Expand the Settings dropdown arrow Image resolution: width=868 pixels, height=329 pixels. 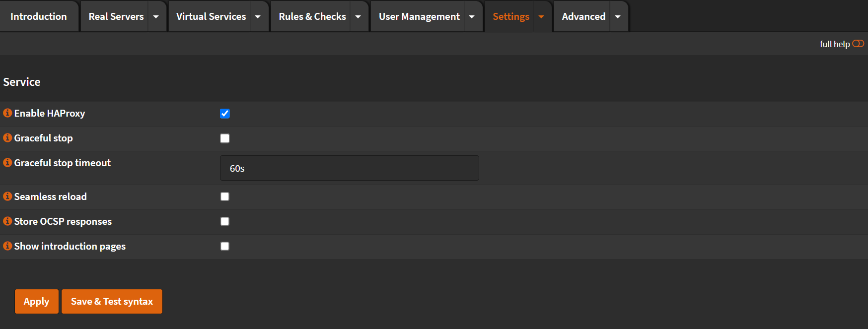541,16
